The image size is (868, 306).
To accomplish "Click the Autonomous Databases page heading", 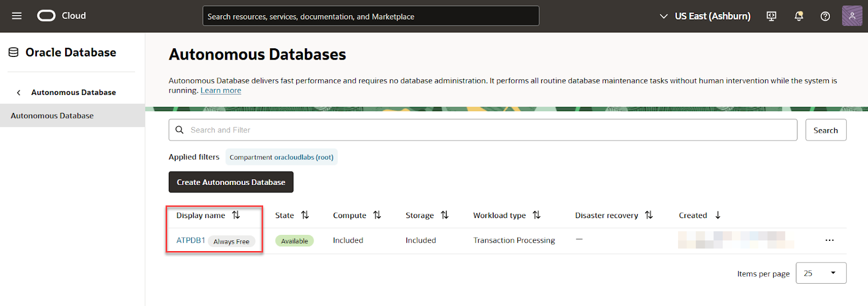I will coord(257,54).
